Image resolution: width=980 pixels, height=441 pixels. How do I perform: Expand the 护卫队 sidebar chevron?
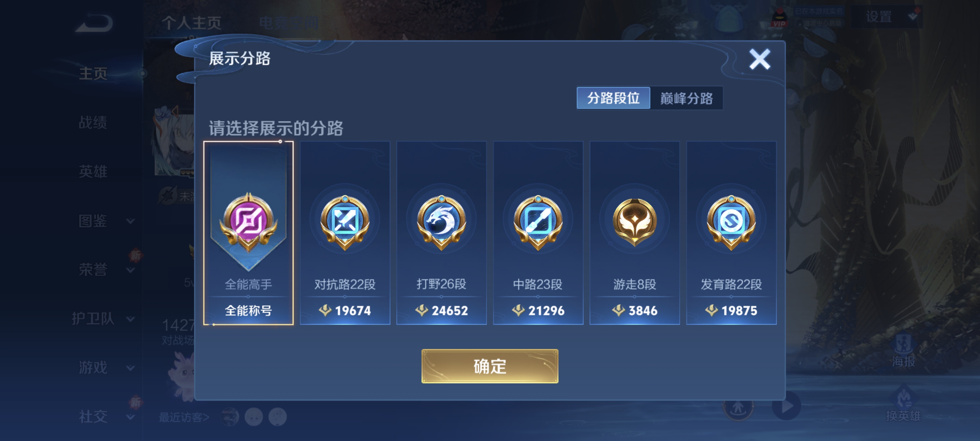click(130, 319)
